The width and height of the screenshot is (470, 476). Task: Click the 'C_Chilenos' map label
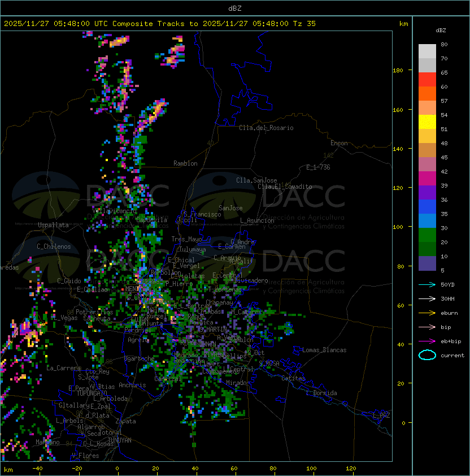54,246
